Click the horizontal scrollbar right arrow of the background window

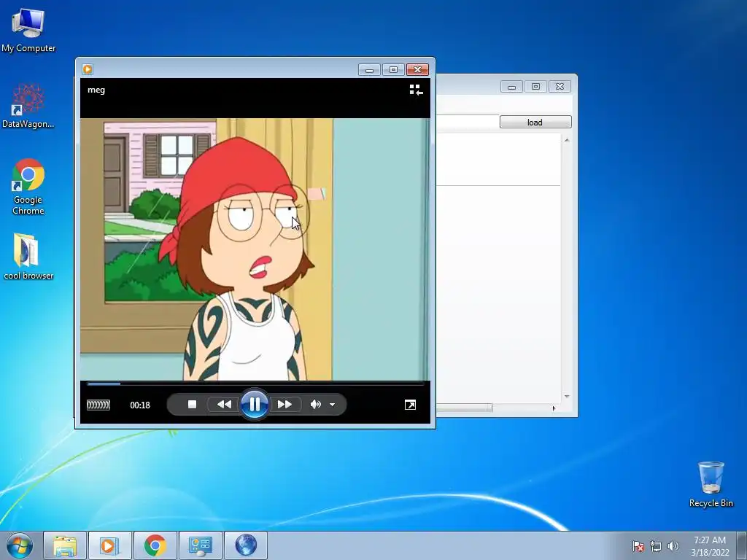554,408
